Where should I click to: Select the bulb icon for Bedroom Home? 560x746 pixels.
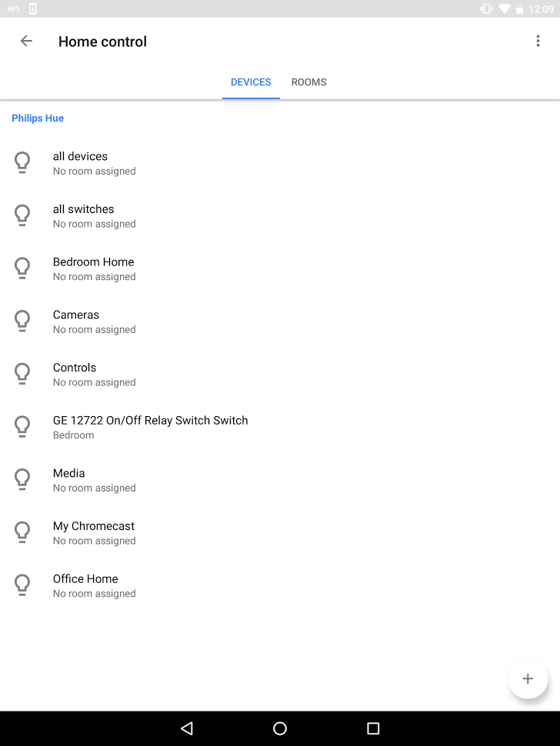click(22, 268)
